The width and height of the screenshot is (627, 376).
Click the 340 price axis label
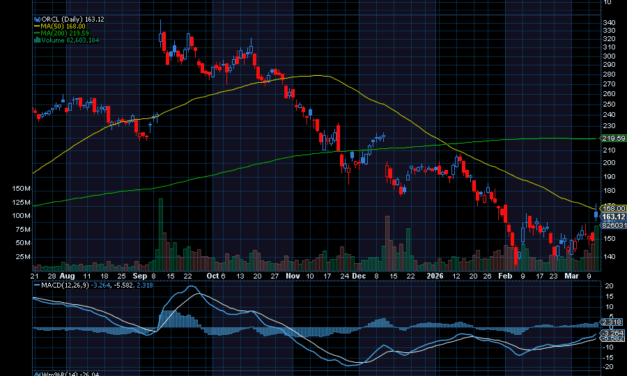(609, 22)
